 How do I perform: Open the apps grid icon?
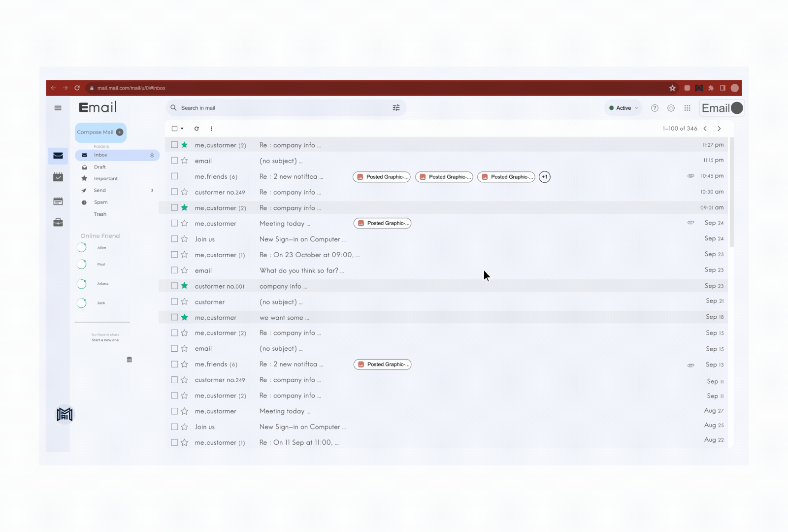coord(688,107)
